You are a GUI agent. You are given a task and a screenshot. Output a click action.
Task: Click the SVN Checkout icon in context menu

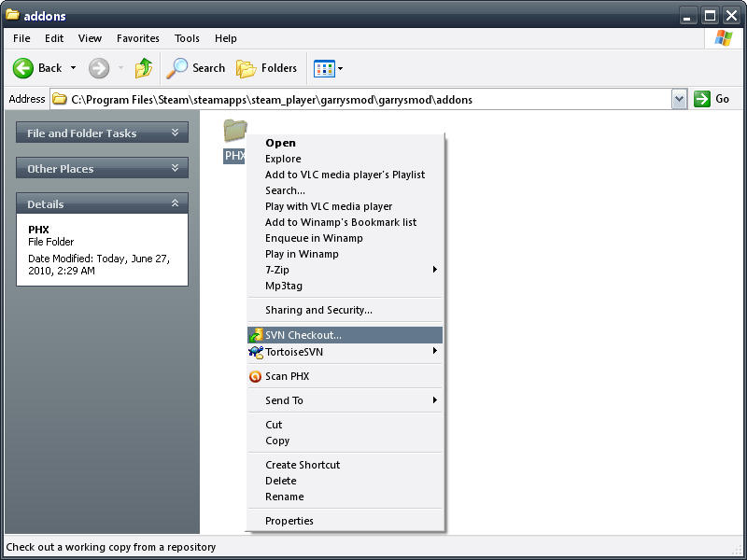coord(256,335)
